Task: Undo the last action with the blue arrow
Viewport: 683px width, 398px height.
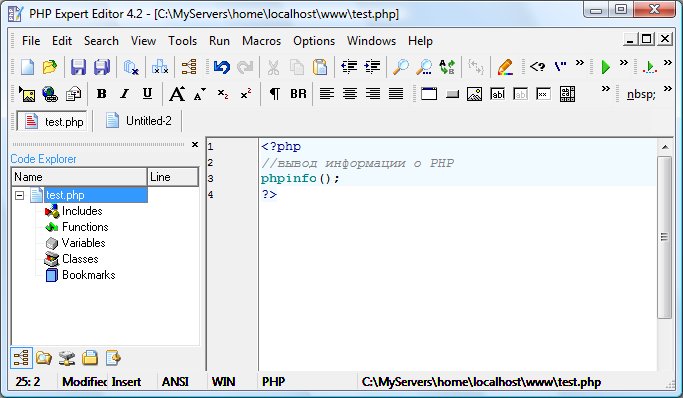Action: [222, 67]
